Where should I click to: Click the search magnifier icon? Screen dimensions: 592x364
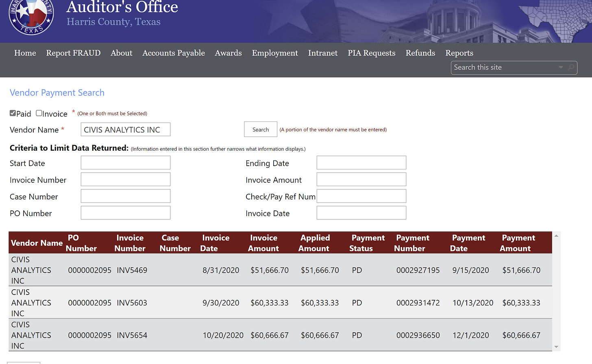pyautogui.click(x=571, y=67)
